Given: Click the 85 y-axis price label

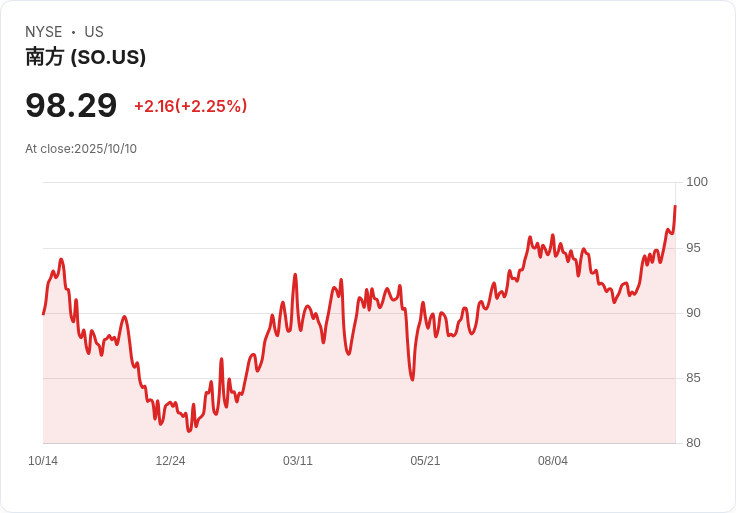Looking at the screenshot, I should 693,378.
